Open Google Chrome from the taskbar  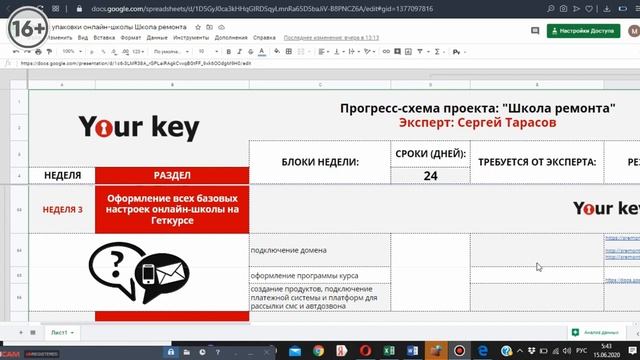click(318, 351)
